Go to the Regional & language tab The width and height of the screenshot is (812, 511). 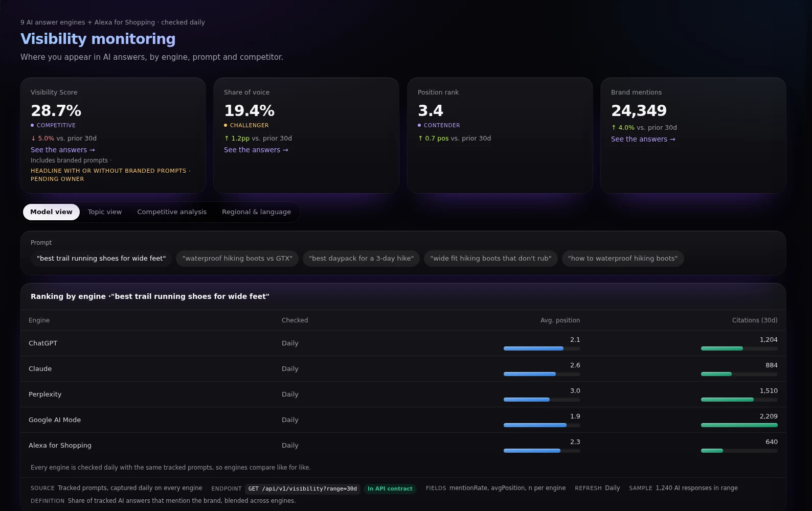[256, 212]
